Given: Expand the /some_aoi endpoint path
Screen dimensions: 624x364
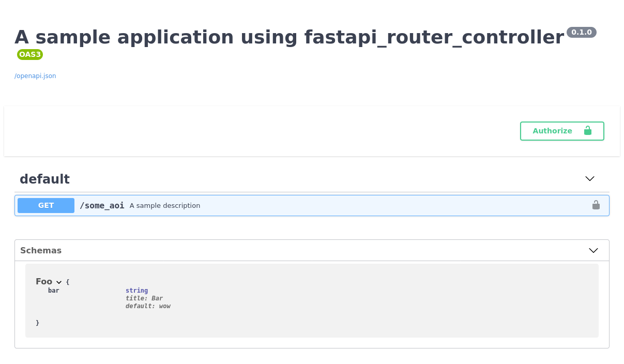Looking at the screenshot, I should (x=102, y=205).
